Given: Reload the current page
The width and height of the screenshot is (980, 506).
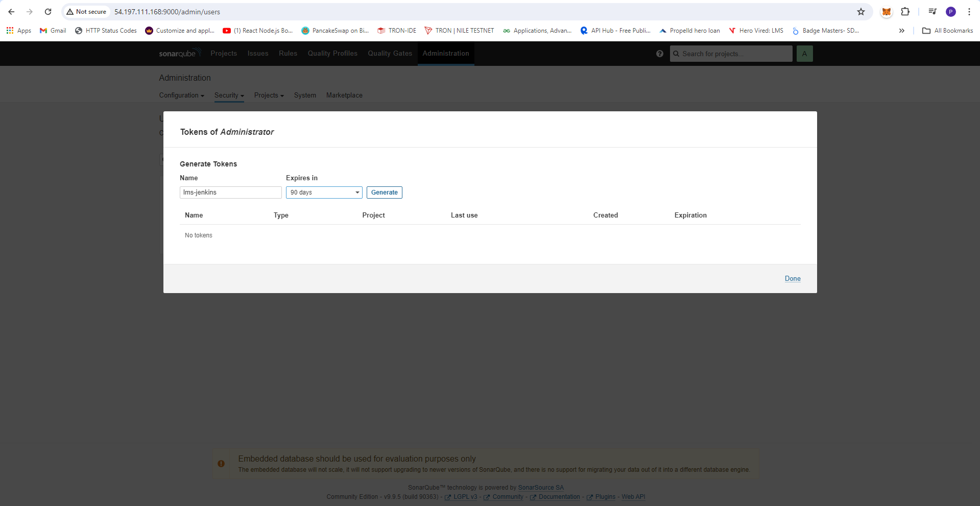Looking at the screenshot, I should [48, 12].
